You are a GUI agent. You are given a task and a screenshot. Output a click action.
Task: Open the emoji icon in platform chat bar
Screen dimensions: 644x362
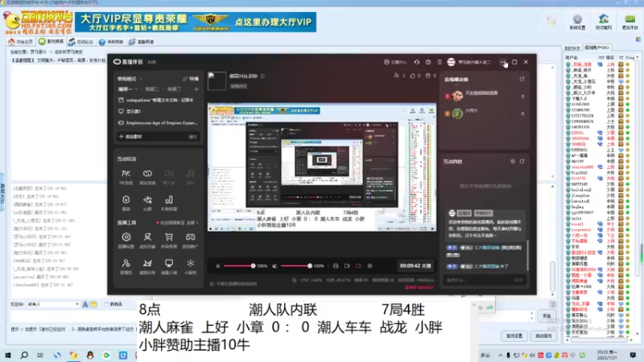click(x=93, y=304)
